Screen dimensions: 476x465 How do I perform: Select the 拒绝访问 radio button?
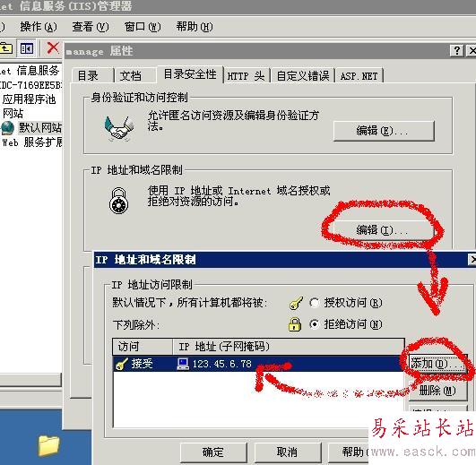pos(315,324)
